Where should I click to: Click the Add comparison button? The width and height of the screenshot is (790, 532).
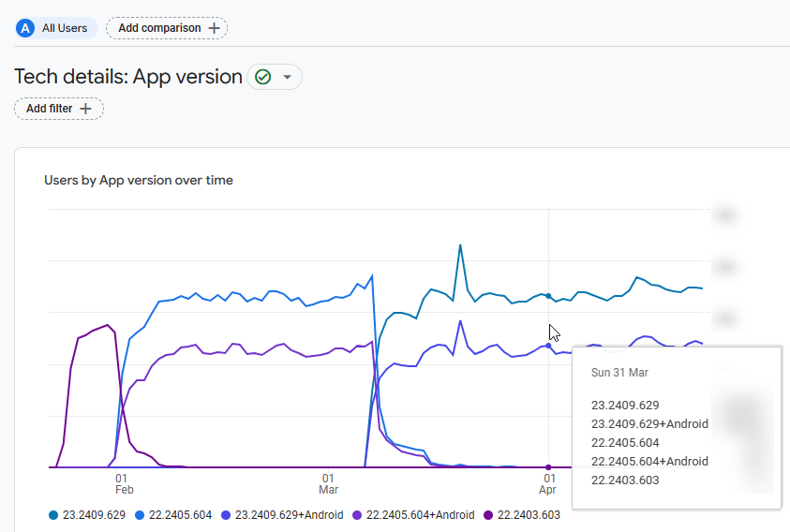[x=167, y=28]
